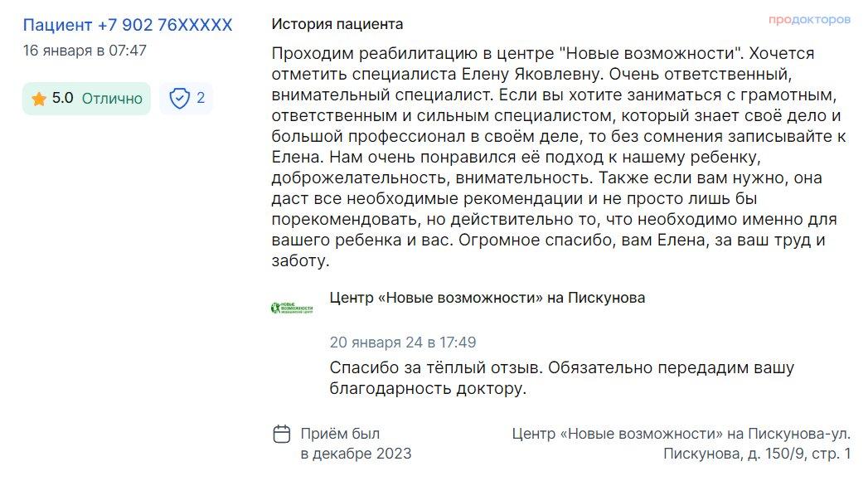This screenshot has height=481, width=868.
Task: Click благодарность доктору line in clinic reply
Action: (x=427, y=389)
